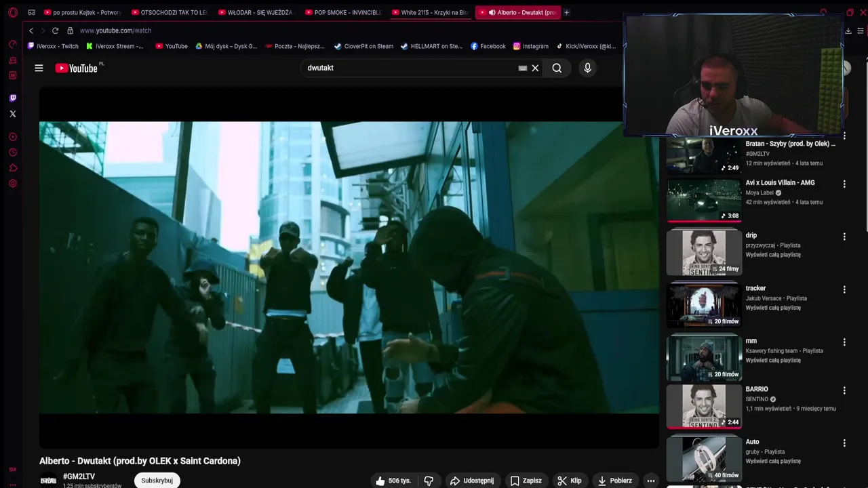Open 'Poczta - Najlepsz...' bookmark
This screenshot has height=488, width=868.
pyautogui.click(x=295, y=46)
